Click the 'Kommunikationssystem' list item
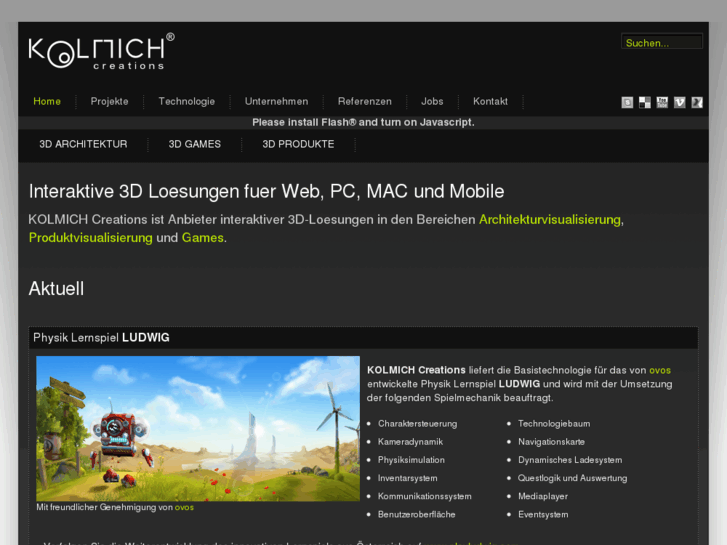The image size is (727, 545). coord(425,496)
